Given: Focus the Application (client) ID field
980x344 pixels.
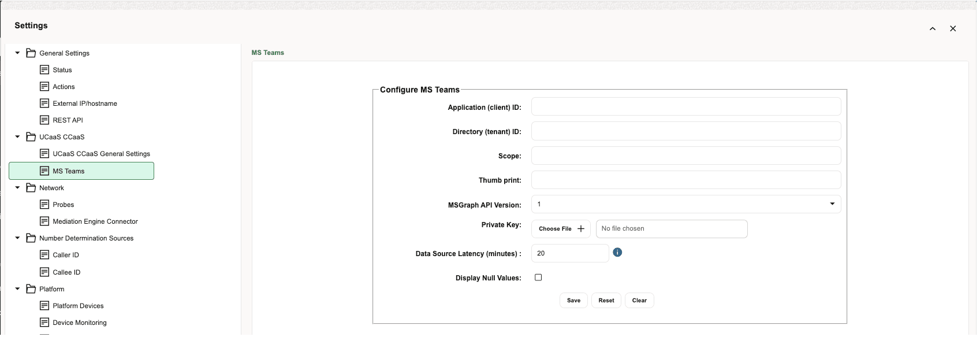Looking at the screenshot, I should pos(686,106).
